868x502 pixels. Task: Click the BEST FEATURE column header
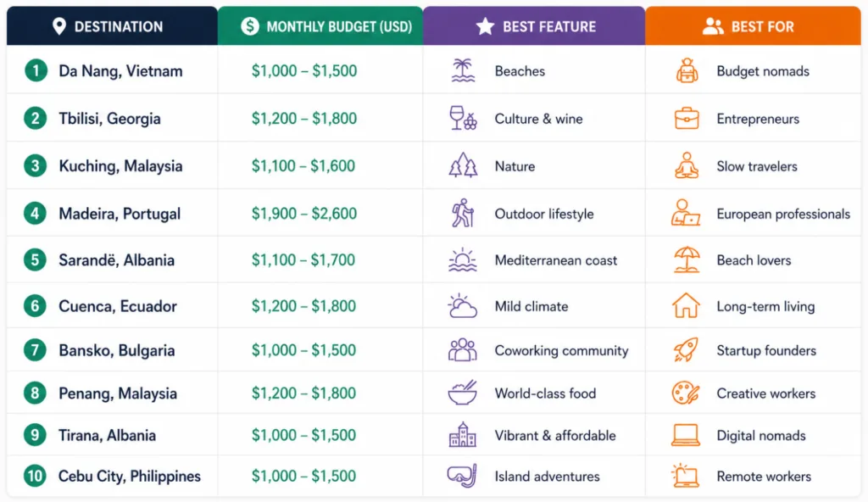(534, 26)
